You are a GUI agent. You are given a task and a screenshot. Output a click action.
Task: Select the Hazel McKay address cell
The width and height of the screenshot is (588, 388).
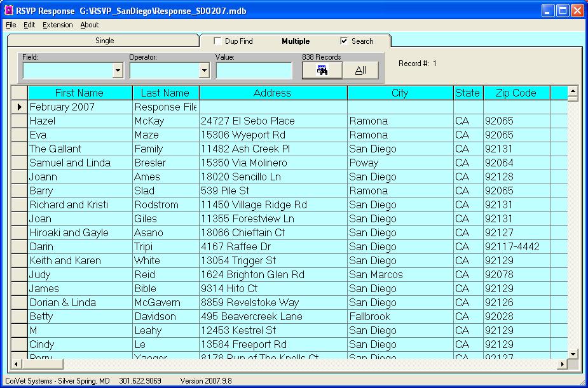coord(273,121)
